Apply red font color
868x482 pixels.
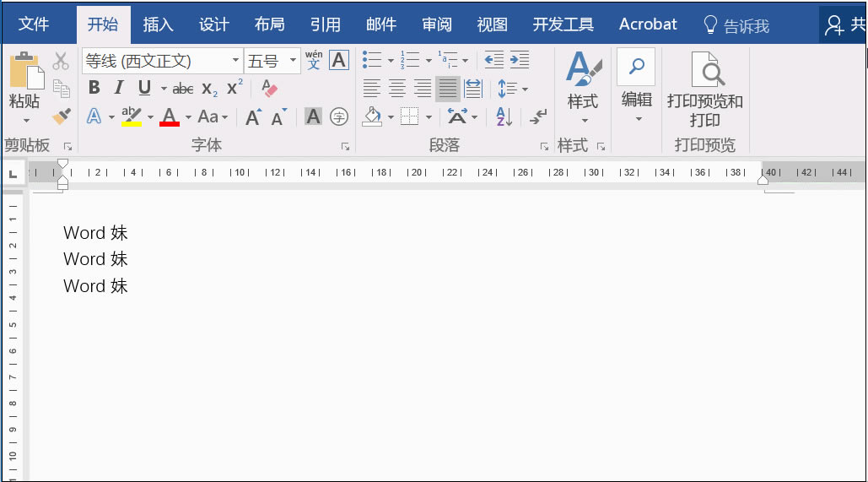point(170,116)
